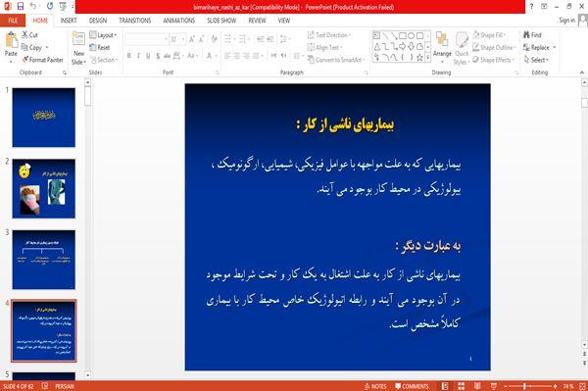Toggle justify text alignment
Screen dimensions: 588x391
pos(256,56)
